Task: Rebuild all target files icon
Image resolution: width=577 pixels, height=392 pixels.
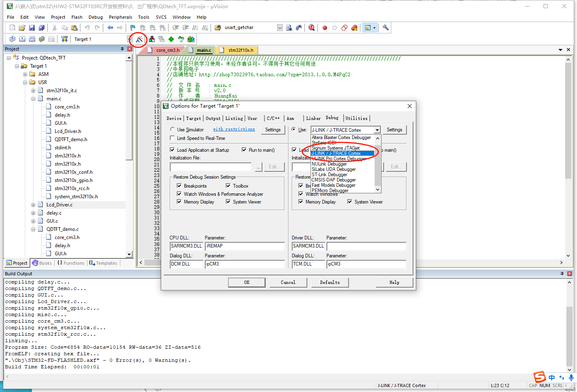Action: coord(32,39)
